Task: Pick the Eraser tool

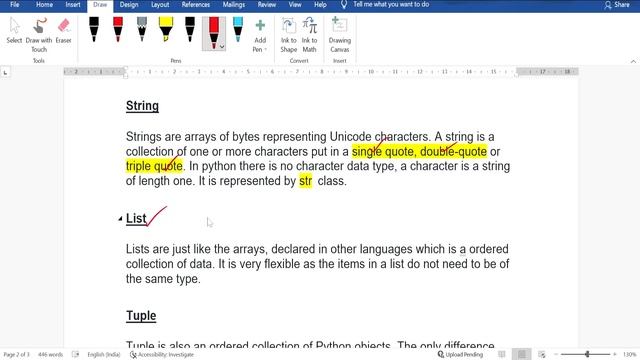Action: click(63, 31)
